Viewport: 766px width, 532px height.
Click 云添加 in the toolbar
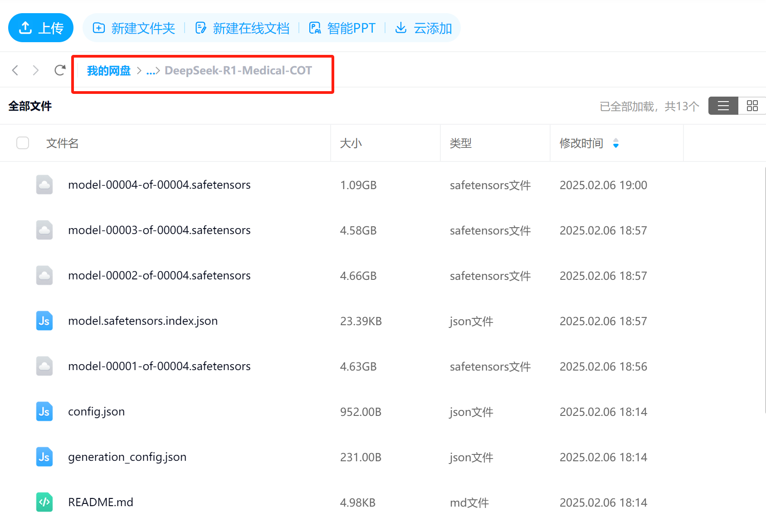click(424, 28)
